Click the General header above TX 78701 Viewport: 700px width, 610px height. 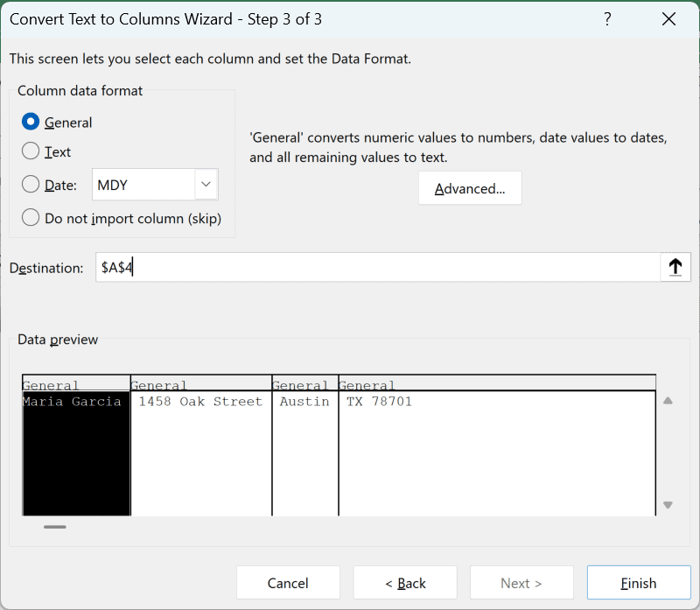(497, 384)
